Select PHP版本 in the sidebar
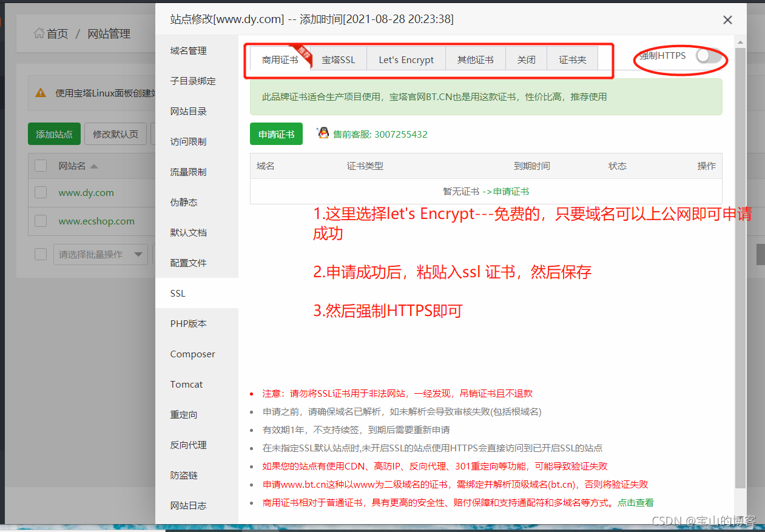Image resolution: width=765 pixels, height=532 pixels. click(x=188, y=323)
